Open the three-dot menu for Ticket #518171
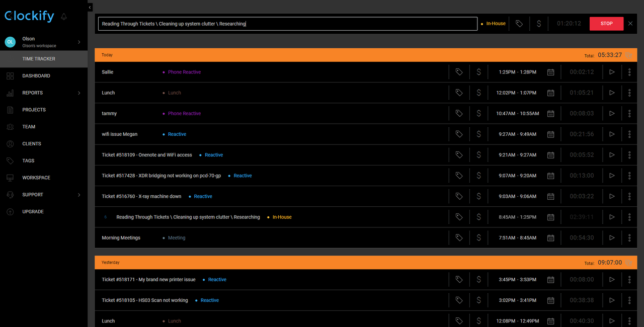Image resolution: width=644 pixels, height=327 pixels. coord(629,279)
